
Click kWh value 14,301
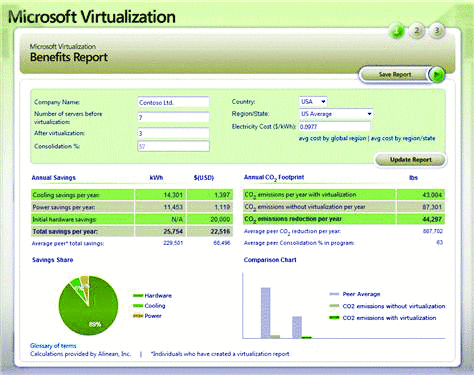pos(173,195)
